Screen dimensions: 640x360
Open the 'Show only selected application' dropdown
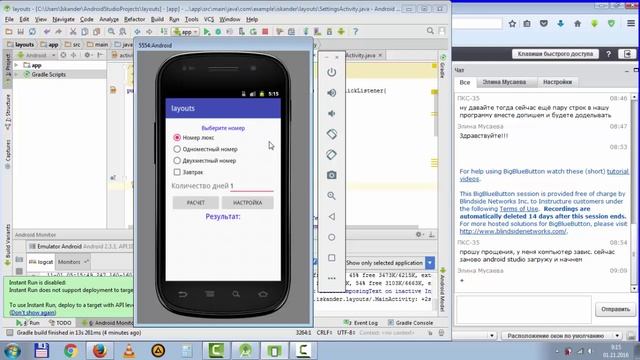tap(430, 263)
